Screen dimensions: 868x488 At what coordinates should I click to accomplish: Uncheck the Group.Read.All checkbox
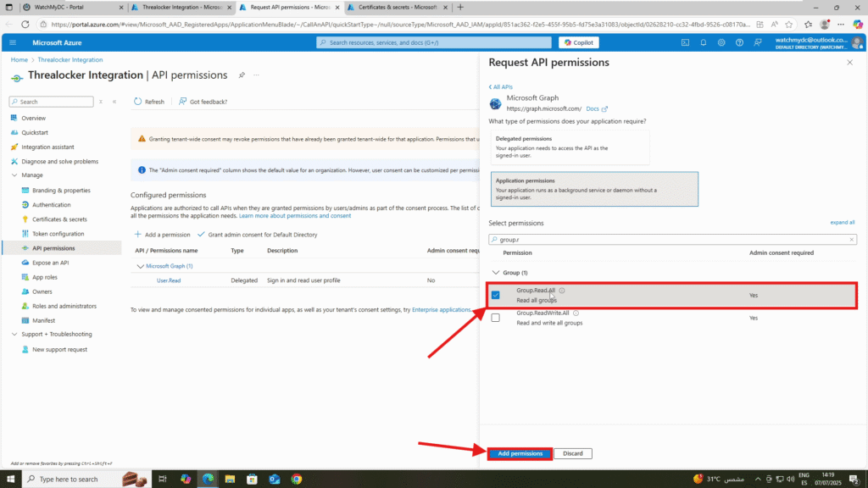pyautogui.click(x=495, y=296)
